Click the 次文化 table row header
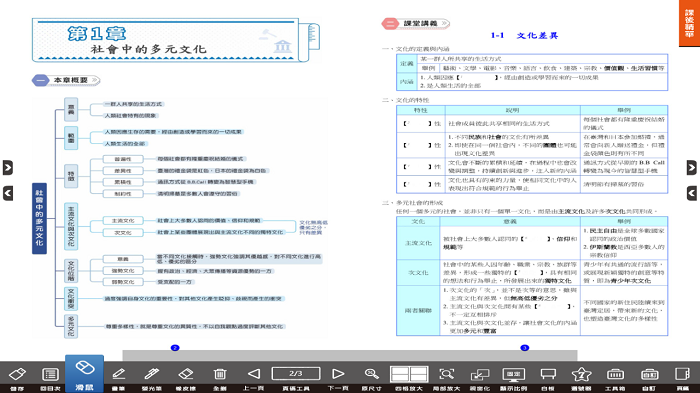The height and width of the screenshot is (393, 700). (x=418, y=272)
